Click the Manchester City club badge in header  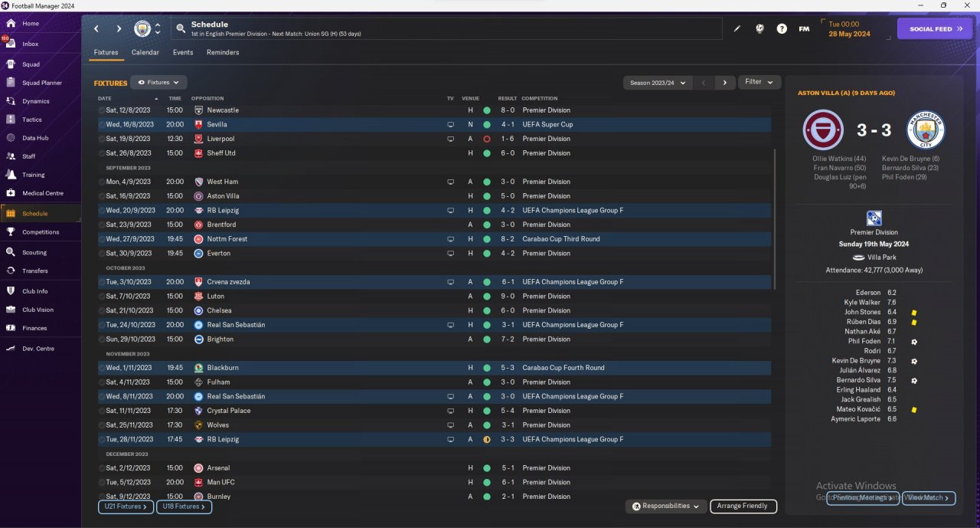[x=142, y=29]
